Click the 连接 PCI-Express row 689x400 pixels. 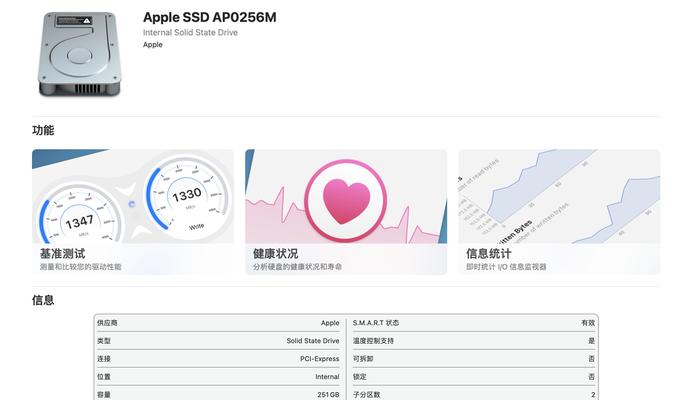pos(218,359)
